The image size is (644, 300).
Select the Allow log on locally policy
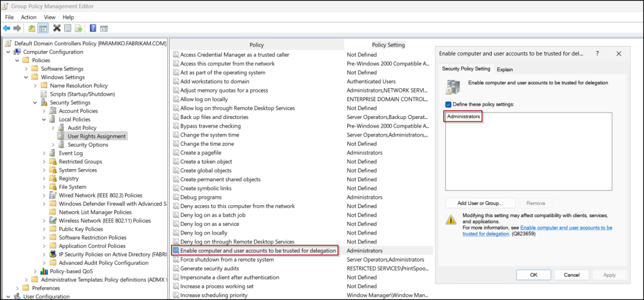(204, 99)
